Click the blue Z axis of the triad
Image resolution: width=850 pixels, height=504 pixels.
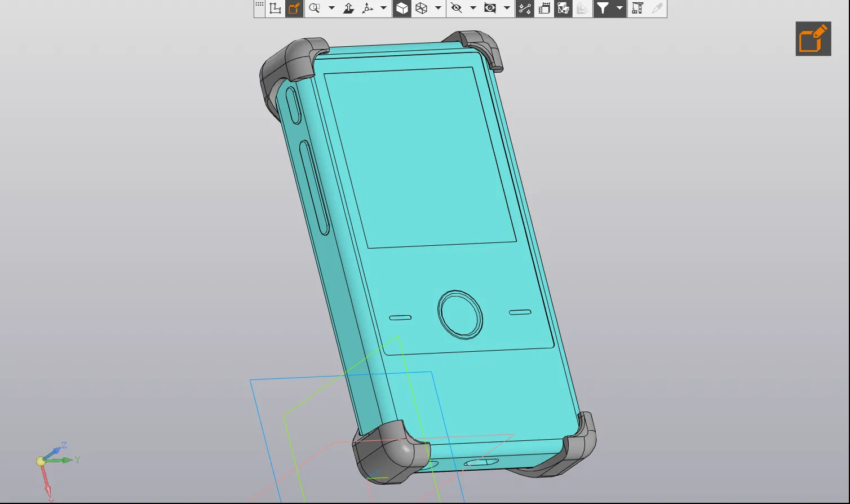click(x=55, y=451)
